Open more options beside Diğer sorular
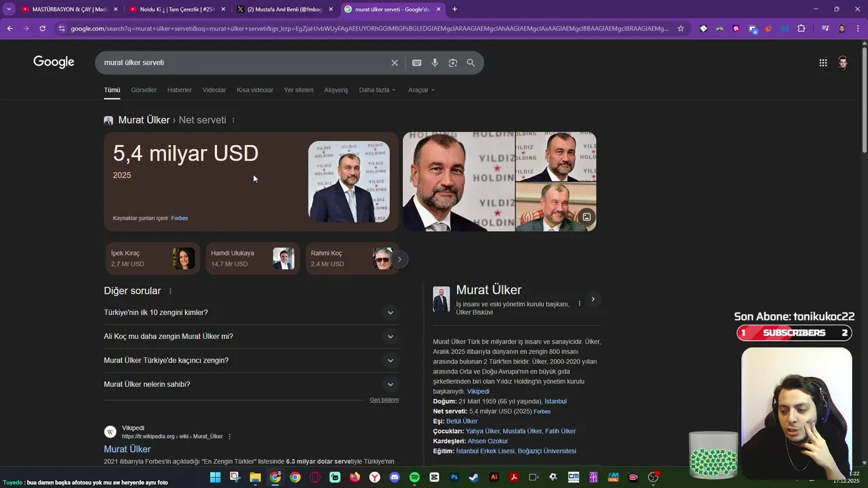This screenshot has height=488, width=868. pyautogui.click(x=170, y=291)
